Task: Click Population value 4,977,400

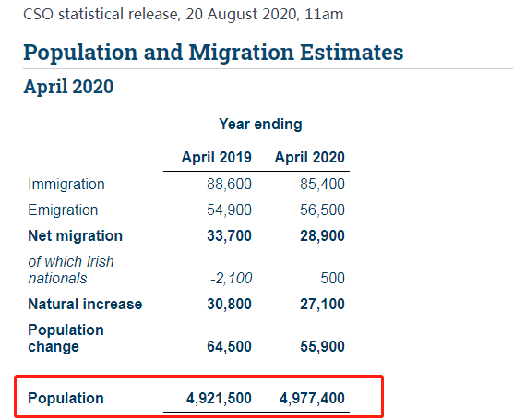Action: [x=312, y=399]
